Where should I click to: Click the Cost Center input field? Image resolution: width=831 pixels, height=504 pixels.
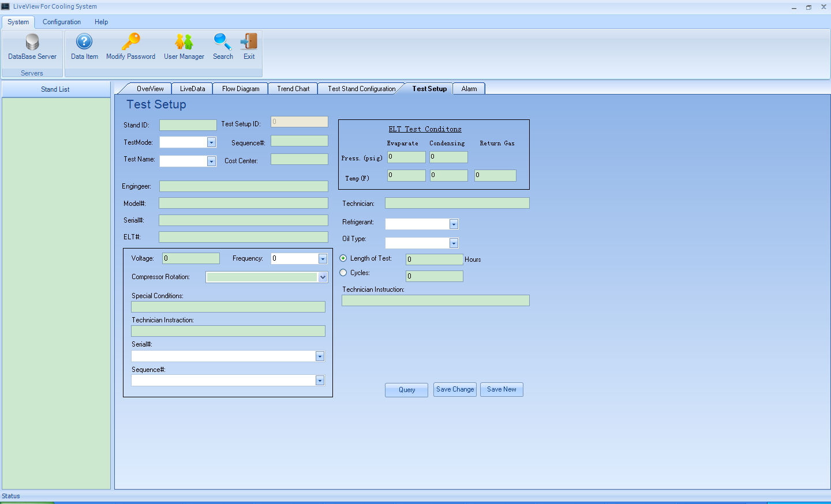click(300, 159)
